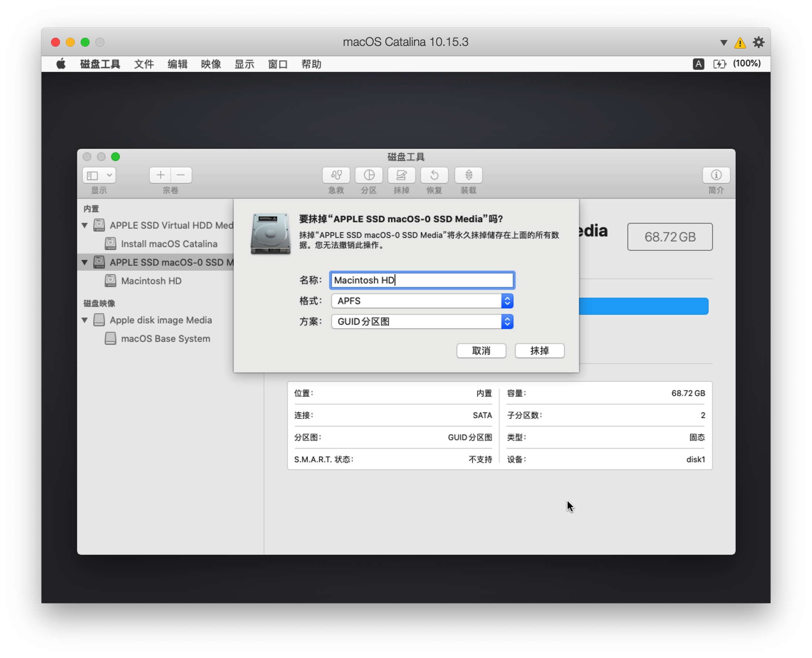Click the 抹掉 erase confirm button

coord(540,350)
